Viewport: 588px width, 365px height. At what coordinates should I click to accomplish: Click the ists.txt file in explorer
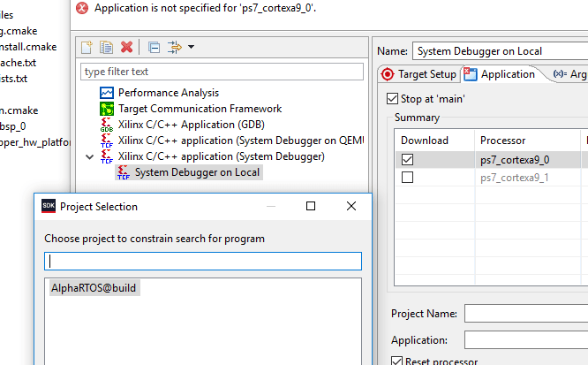tap(13, 79)
